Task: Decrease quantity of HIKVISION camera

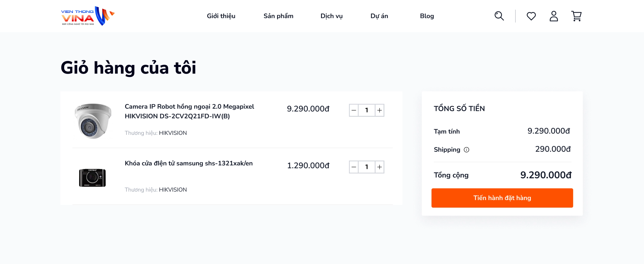Action: [x=354, y=110]
